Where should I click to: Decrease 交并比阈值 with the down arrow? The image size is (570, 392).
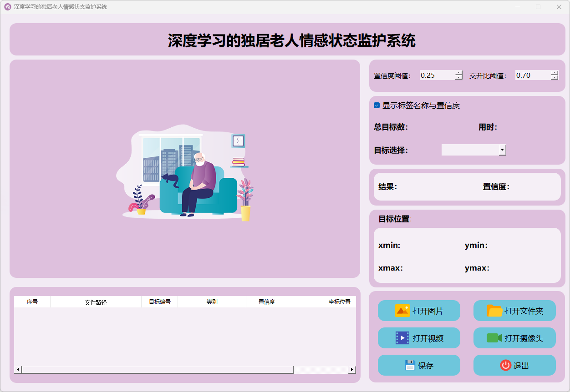554,78
